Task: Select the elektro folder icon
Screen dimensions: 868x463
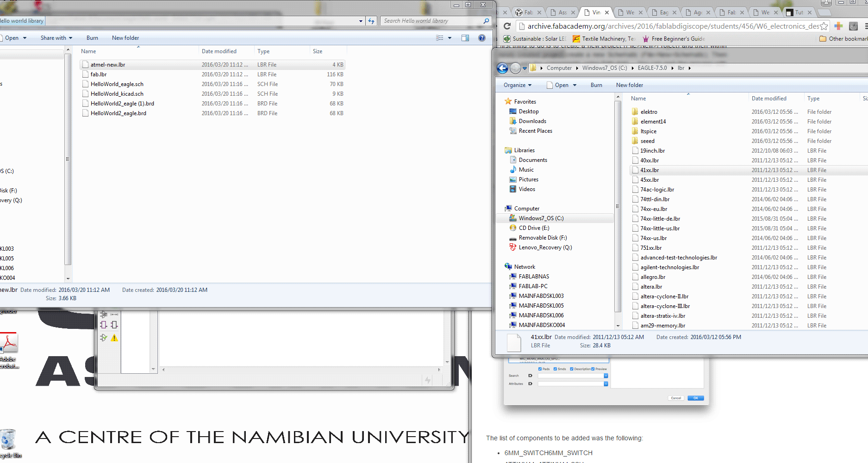Action: [635, 111]
